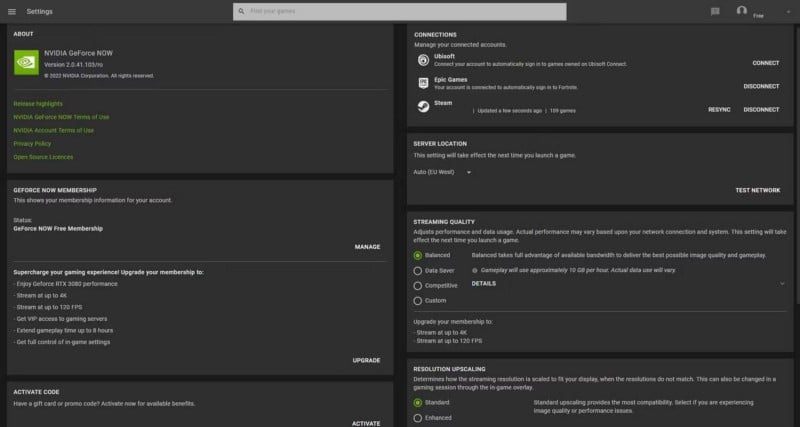Select Standard resolution upscaling
This screenshot has width=800, height=427.
coord(417,403)
